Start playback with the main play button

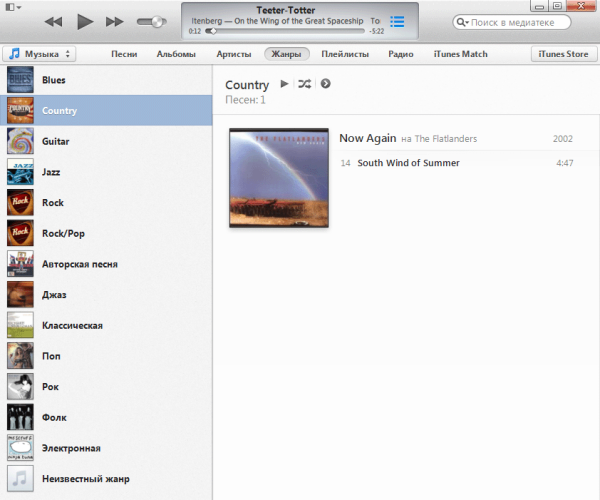coord(85,21)
